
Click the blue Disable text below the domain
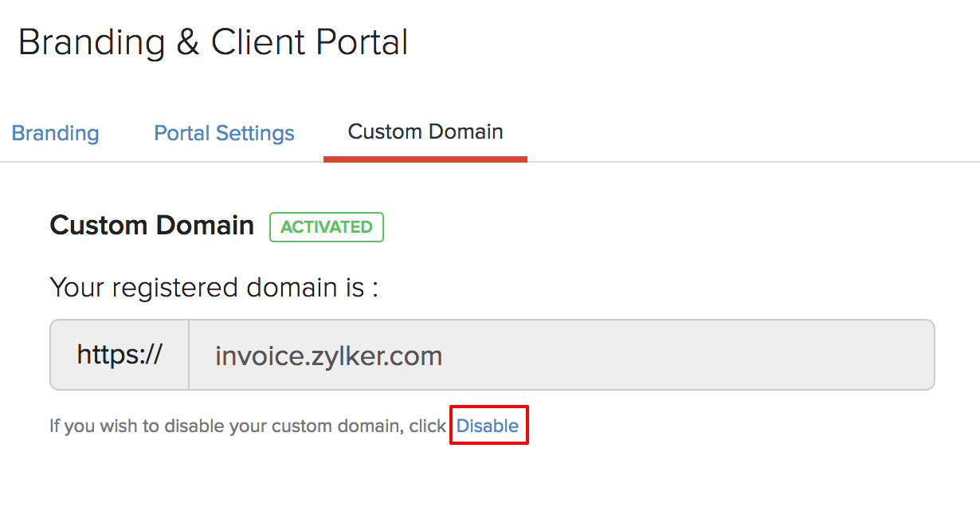tap(488, 426)
